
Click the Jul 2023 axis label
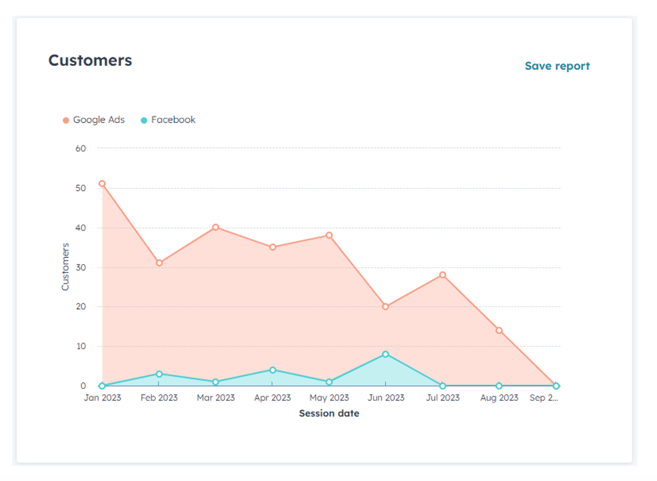coord(443,398)
